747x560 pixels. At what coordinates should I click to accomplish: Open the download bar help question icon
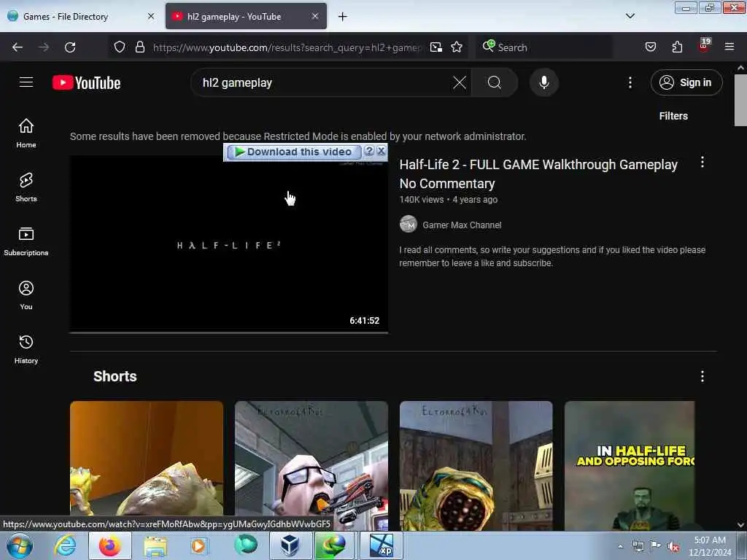(368, 151)
